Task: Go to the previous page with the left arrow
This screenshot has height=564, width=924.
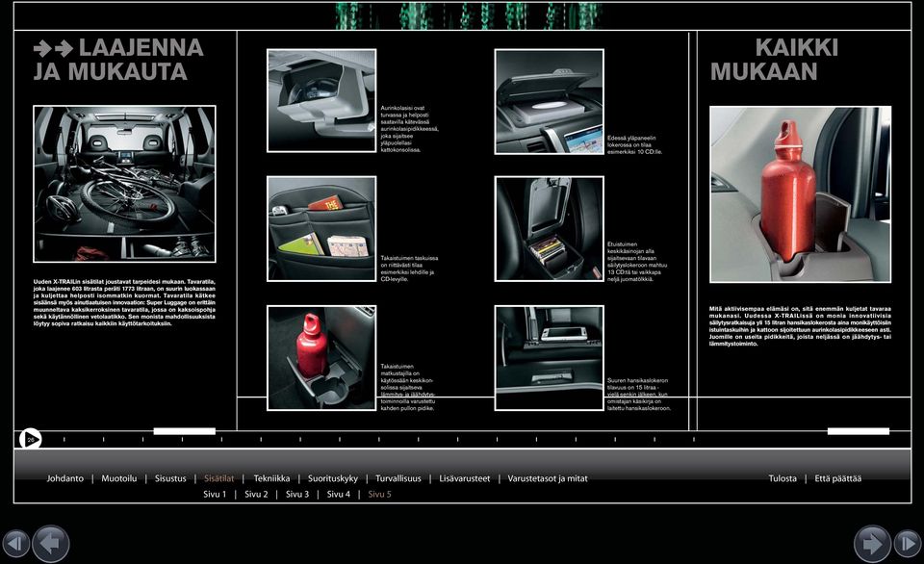Action: 51,544
